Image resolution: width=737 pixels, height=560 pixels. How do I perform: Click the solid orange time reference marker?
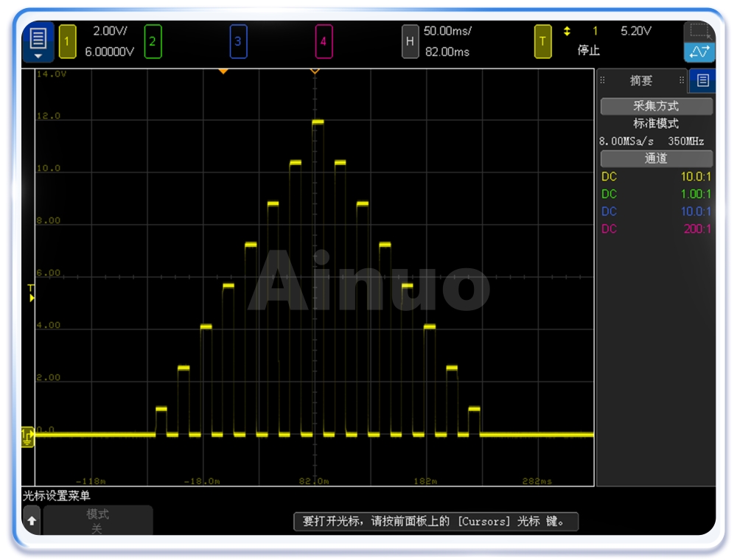(223, 71)
